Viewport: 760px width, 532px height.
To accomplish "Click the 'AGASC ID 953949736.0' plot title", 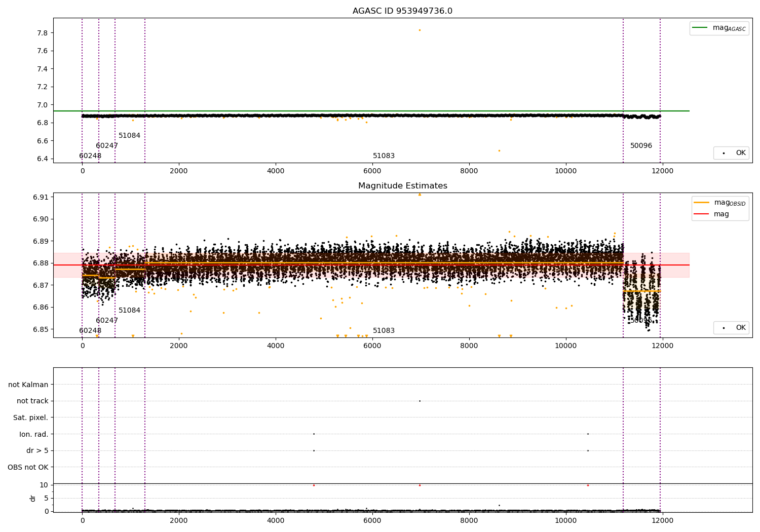I will pyautogui.click(x=402, y=11).
